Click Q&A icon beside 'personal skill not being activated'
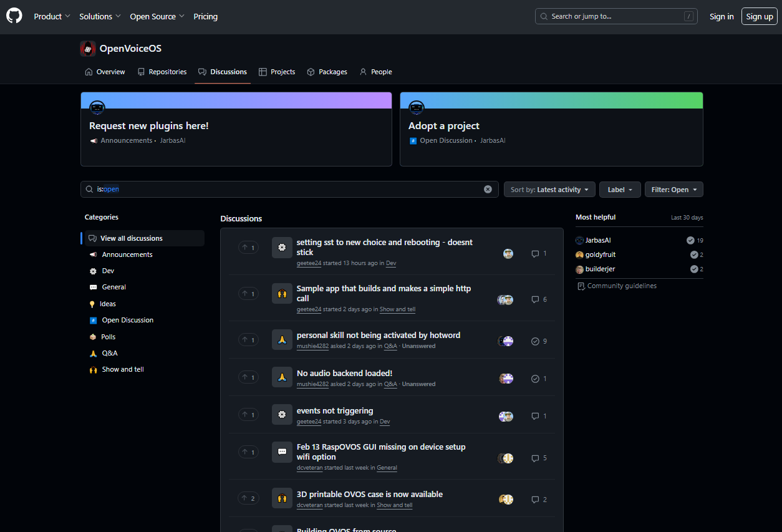The width and height of the screenshot is (782, 532). coord(282,340)
